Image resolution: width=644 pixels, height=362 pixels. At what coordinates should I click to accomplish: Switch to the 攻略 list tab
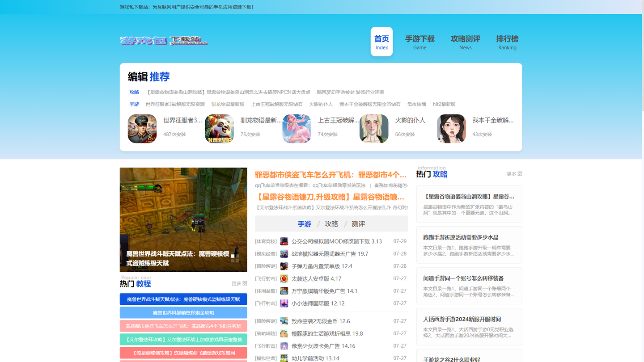331,224
